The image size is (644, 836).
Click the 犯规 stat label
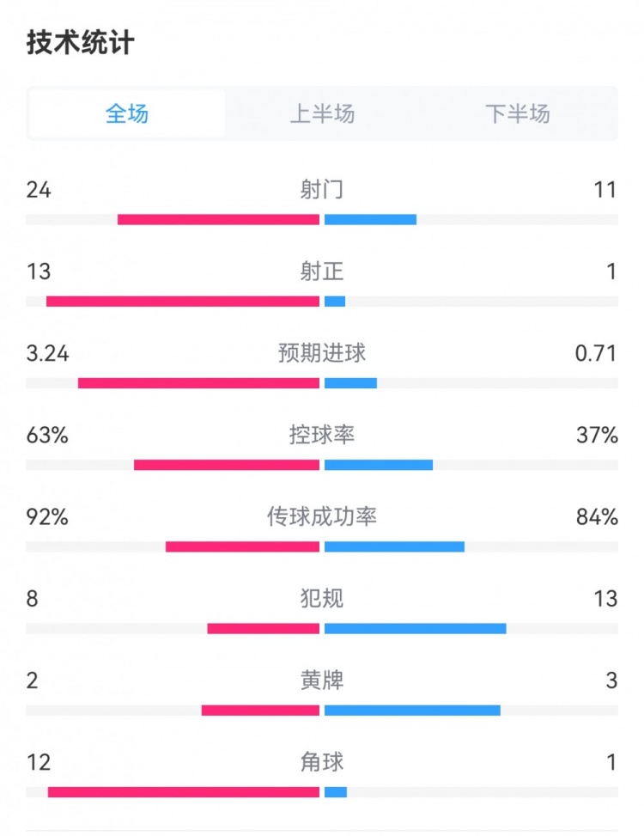point(322,598)
